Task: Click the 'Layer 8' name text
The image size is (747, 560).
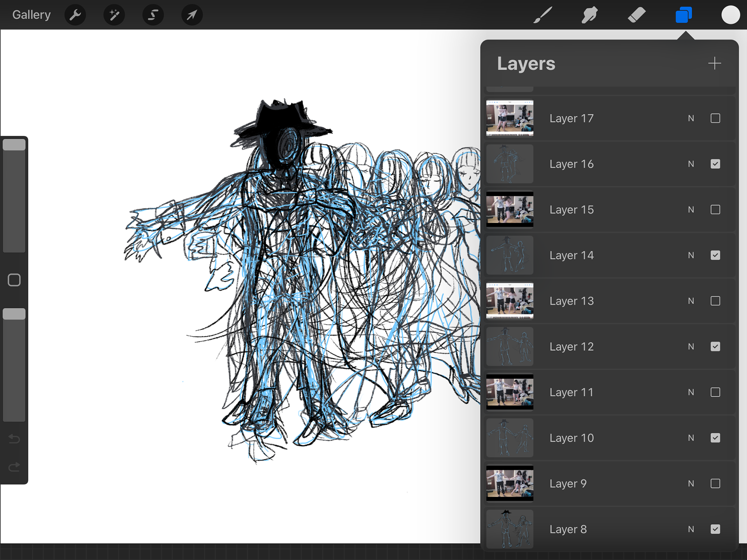Action: pyautogui.click(x=568, y=529)
